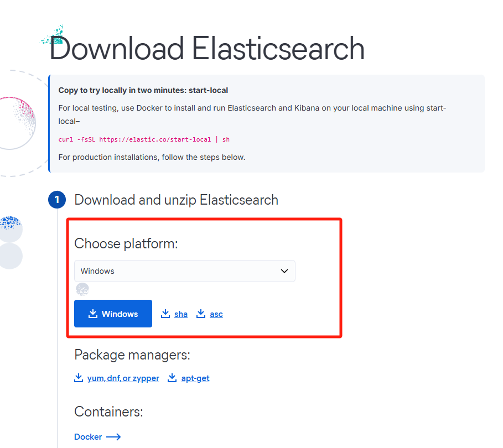Click the small globe icon below the platform selector
503x448 pixels.
[x=82, y=289]
